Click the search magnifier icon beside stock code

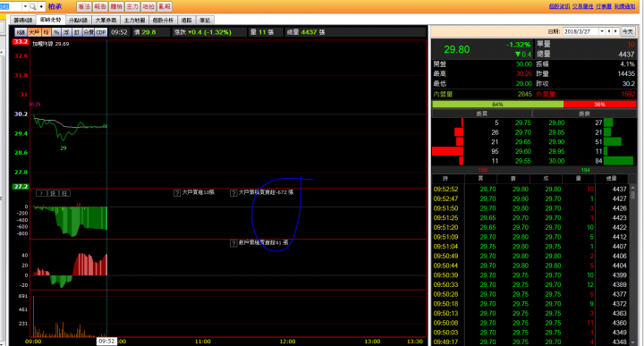coord(33,6)
